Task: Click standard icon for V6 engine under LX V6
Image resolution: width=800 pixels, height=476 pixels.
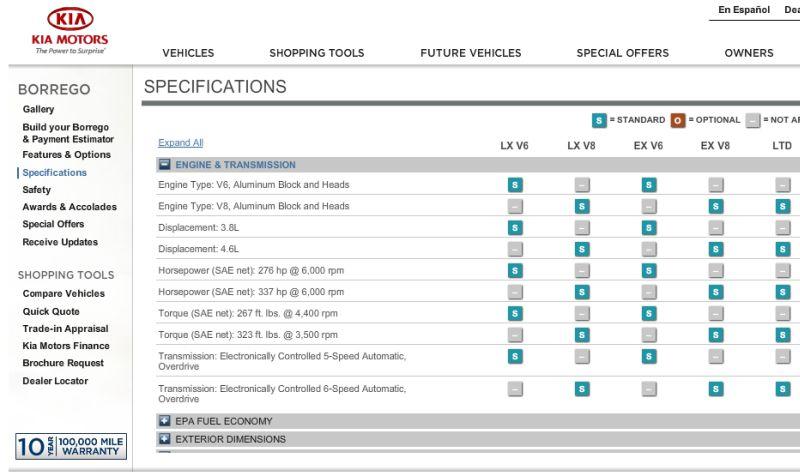Action: pyautogui.click(x=515, y=185)
